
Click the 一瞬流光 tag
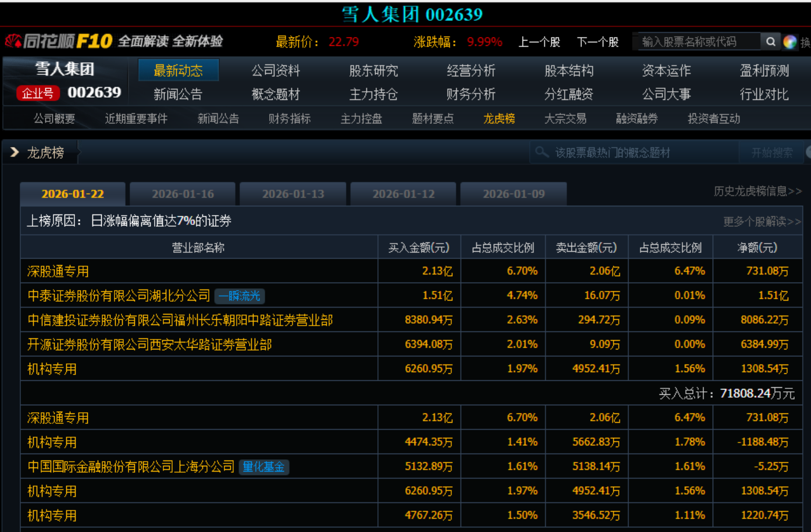240,296
